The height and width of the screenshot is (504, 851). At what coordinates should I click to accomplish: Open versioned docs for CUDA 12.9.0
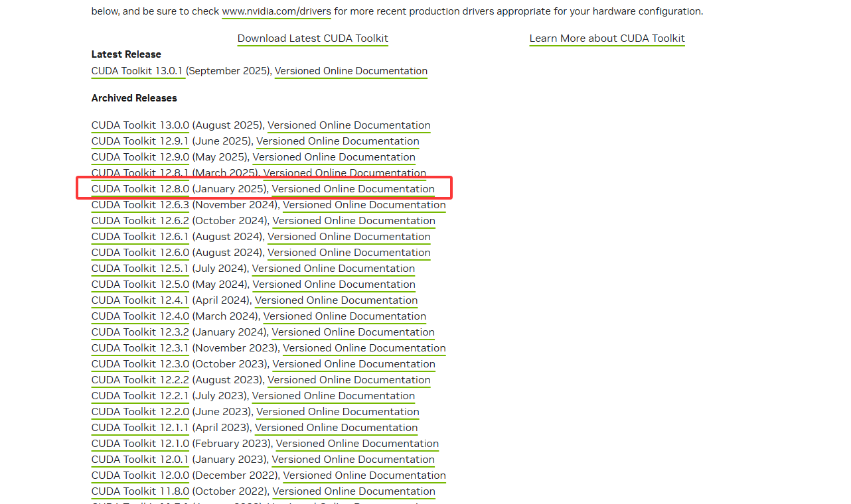334,157
